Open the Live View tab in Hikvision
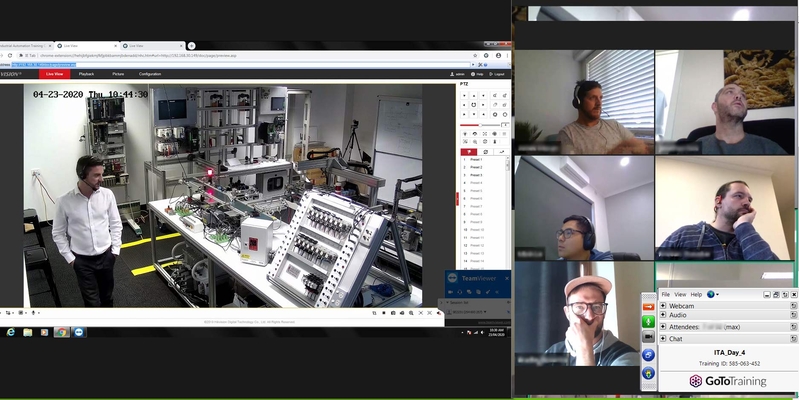799x400 pixels. [x=55, y=74]
